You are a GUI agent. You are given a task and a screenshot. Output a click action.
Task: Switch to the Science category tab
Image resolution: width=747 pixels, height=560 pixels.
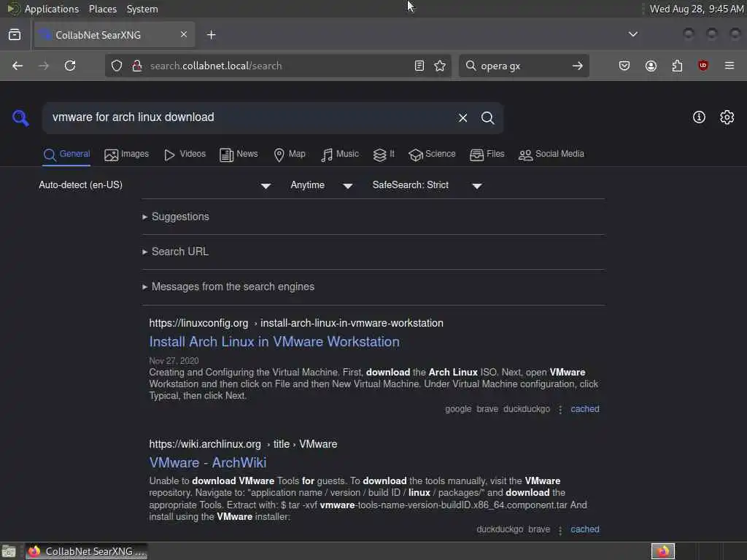point(432,155)
